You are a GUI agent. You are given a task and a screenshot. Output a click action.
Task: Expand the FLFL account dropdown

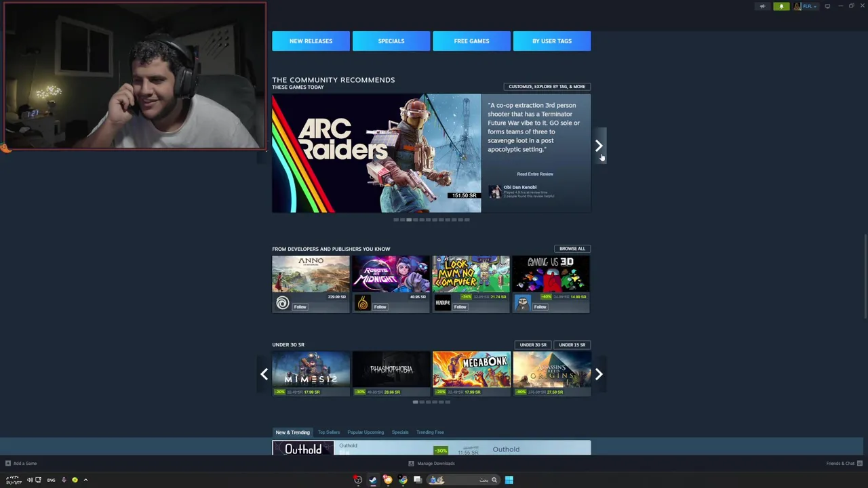810,6
